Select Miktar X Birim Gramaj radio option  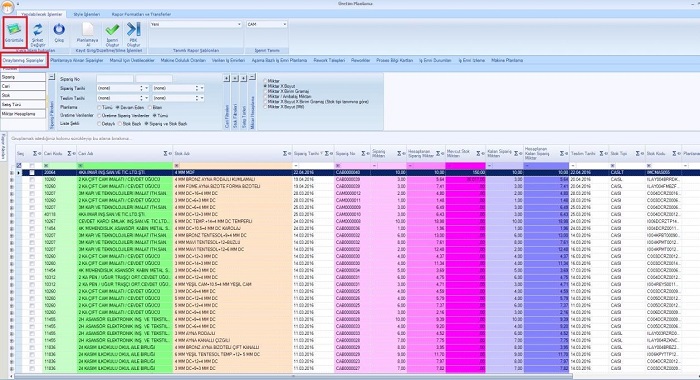pos(265,91)
